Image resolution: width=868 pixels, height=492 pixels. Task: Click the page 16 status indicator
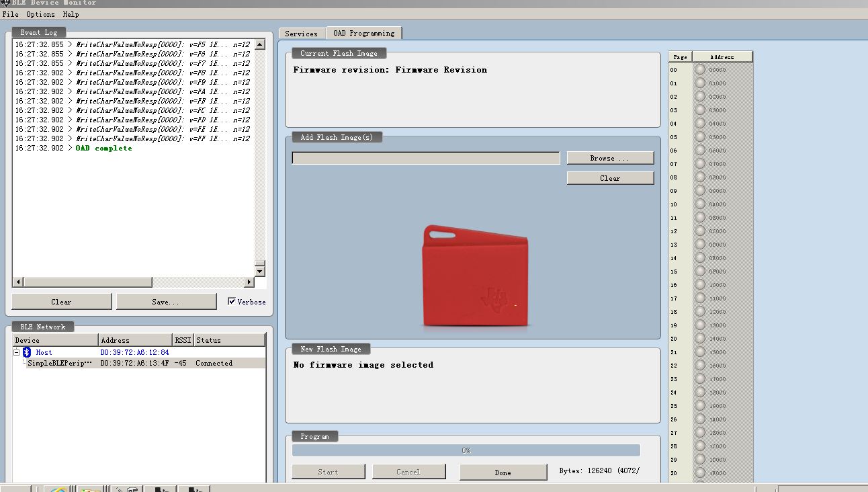click(x=700, y=284)
